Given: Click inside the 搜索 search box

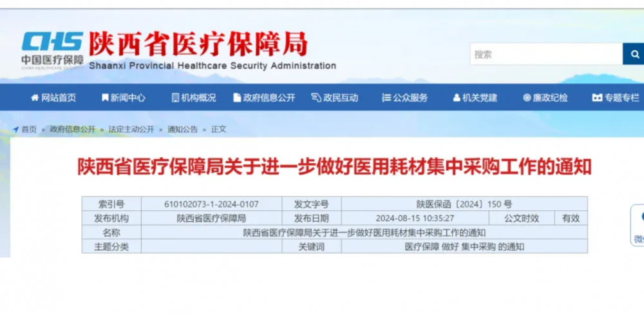Looking at the screenshot, I should pos(546,54).
